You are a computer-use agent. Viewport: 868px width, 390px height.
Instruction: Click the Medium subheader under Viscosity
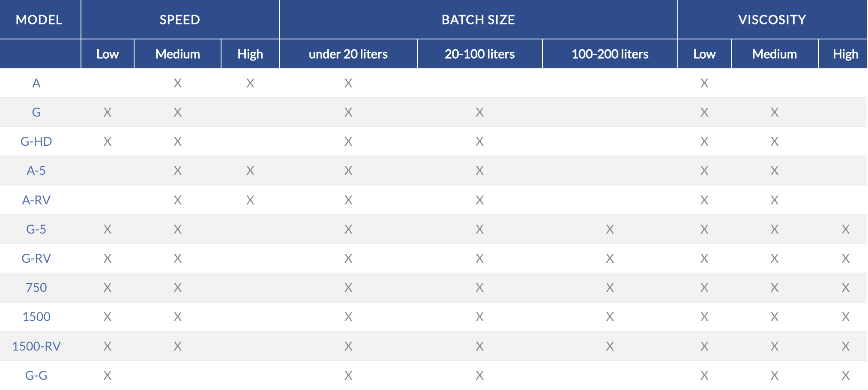775,54
